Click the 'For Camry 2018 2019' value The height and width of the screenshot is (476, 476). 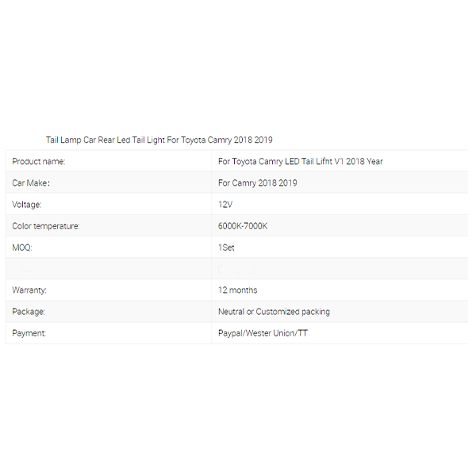pyautogui.click(x=257, y=183)
